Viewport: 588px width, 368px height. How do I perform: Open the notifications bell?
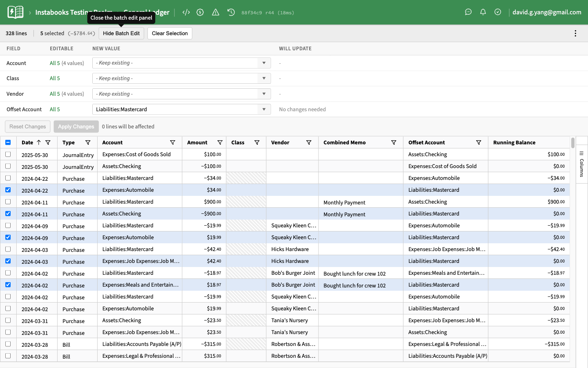pyautogui.click(x=483, y=12)
